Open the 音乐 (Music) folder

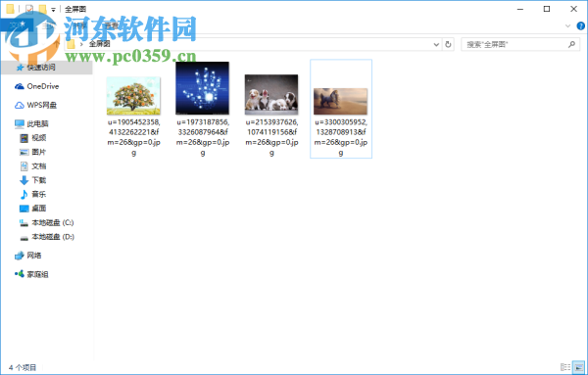tap(33, 194)
